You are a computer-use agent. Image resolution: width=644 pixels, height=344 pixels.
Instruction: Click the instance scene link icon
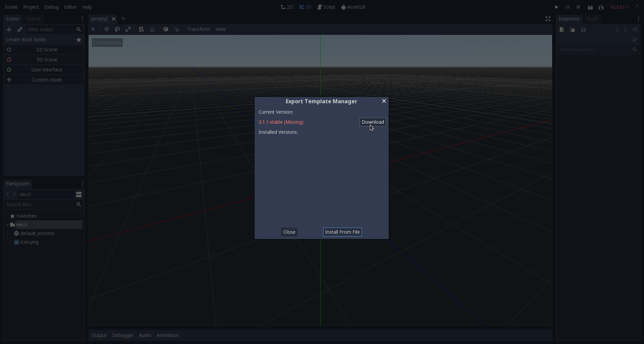(20, 30)
